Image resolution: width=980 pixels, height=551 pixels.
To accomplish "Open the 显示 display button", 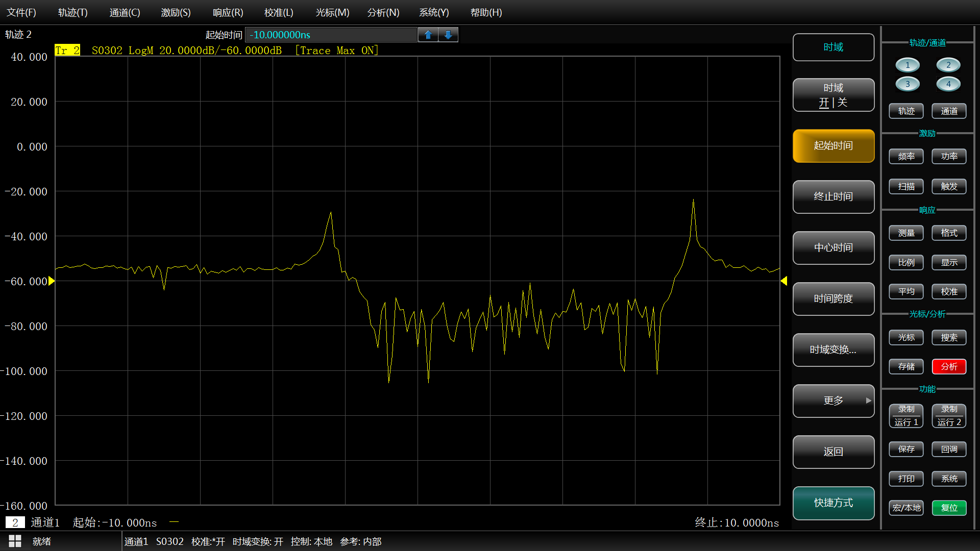I will tap(949, 263).
